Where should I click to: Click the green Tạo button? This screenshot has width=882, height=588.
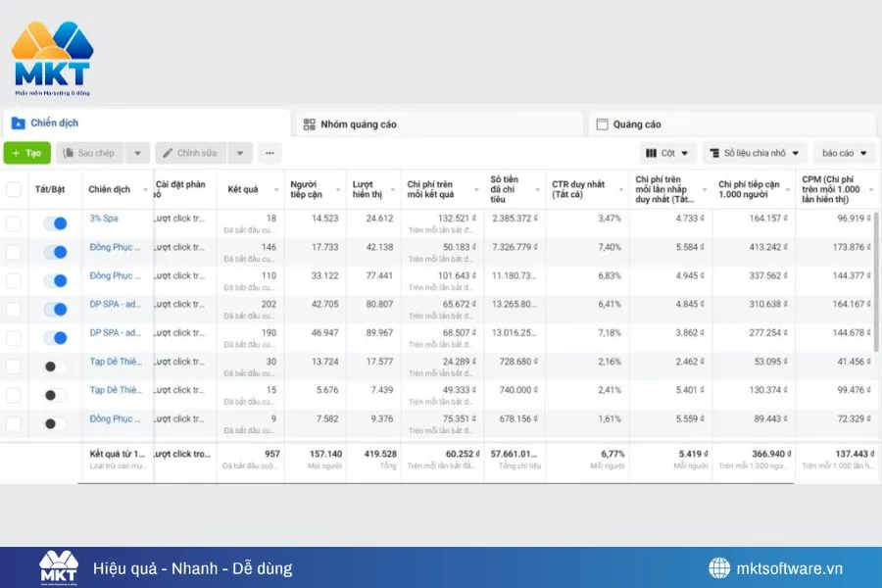pyautogui.click(x=25, y=152)
